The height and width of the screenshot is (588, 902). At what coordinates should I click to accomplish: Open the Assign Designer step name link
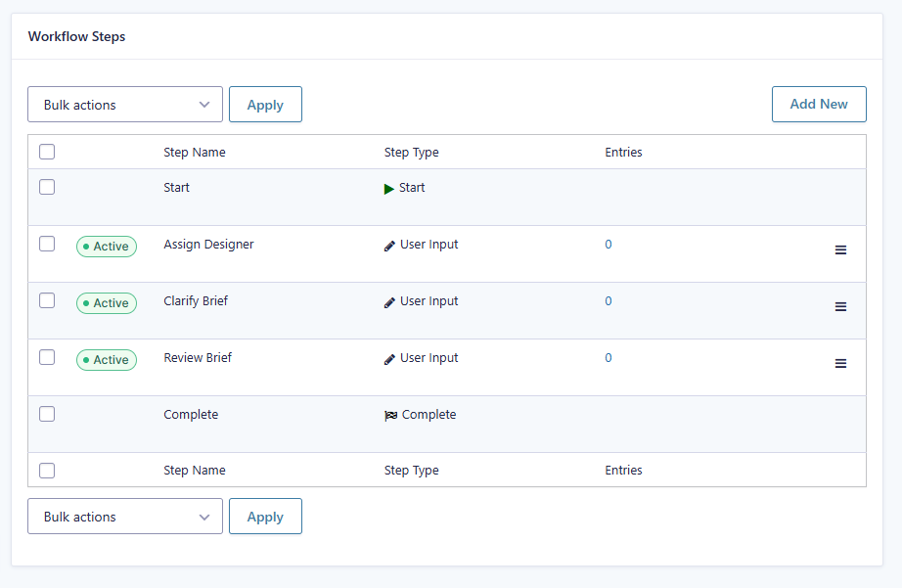tap(208, 245)
